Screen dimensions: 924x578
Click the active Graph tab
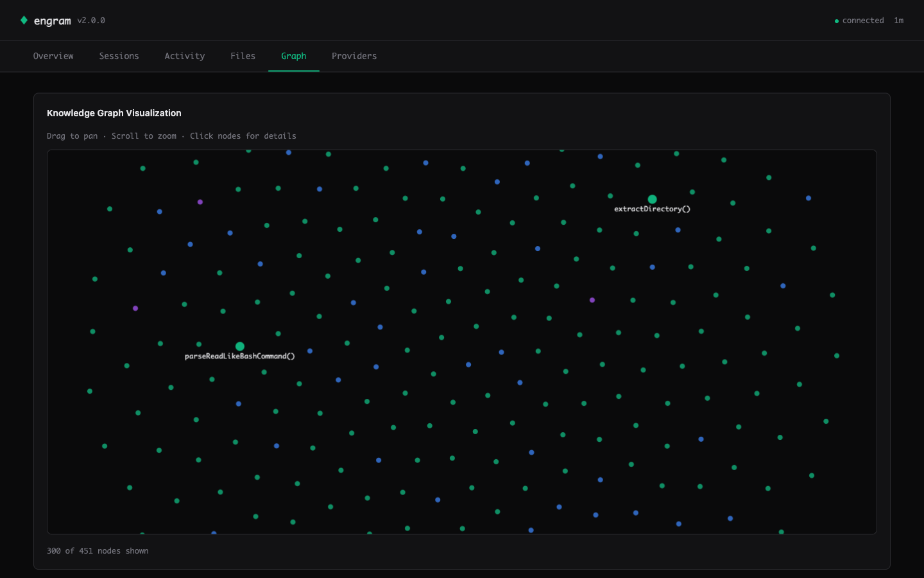coord(294,56)
